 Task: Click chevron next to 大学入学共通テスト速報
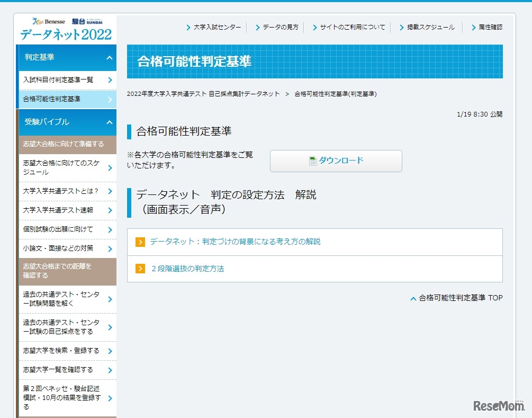coord(110,211)
